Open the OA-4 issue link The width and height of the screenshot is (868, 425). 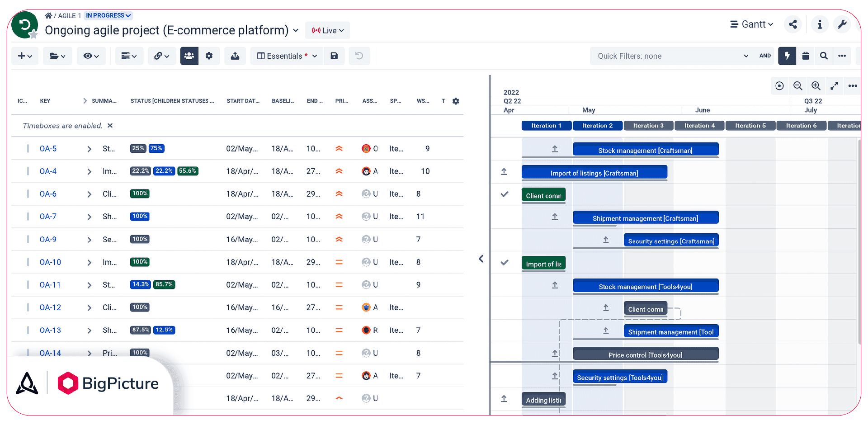tap(48, 171)
